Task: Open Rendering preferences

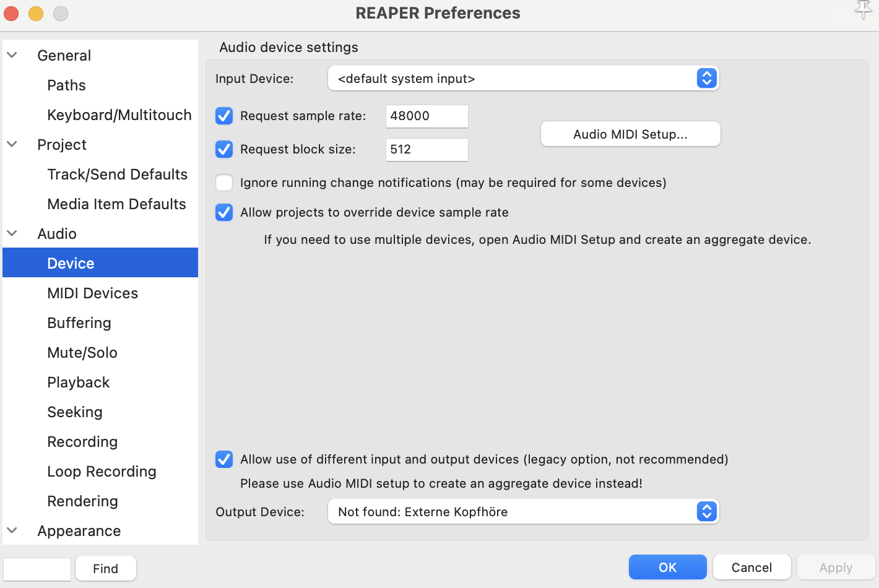Action: tap(82, 501)
